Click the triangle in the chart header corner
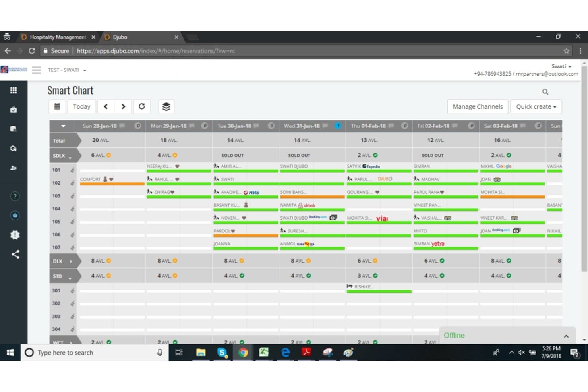Viewport: 588px width, 392px height. click(63, 126)
